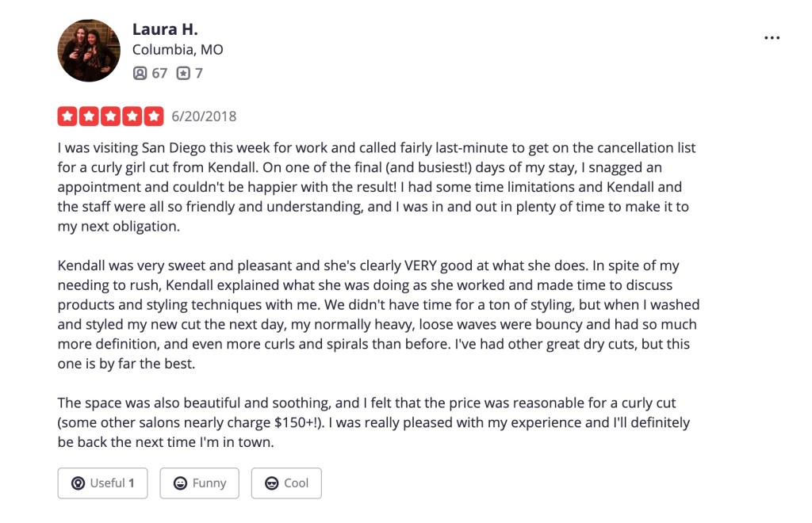The height and width of the screenshot is (523, 812).
Task: Open the three-dot more options menu
Action: coord(772,38)
